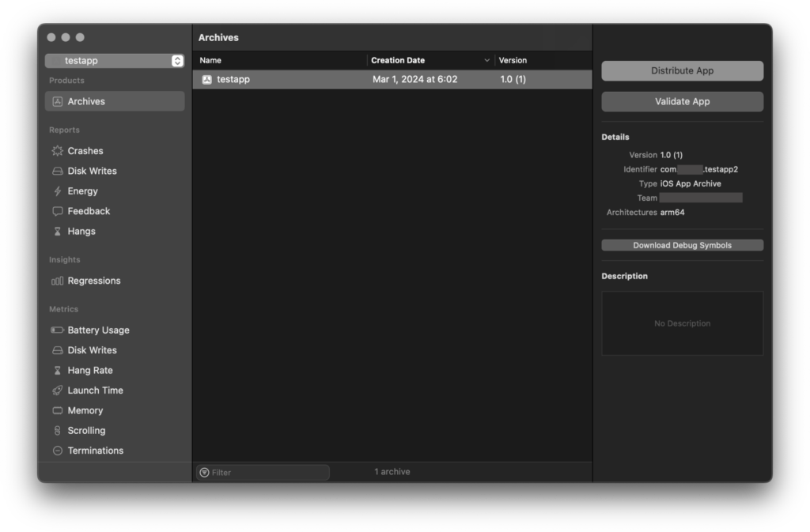Click the Distribute App button

[682, 71]
